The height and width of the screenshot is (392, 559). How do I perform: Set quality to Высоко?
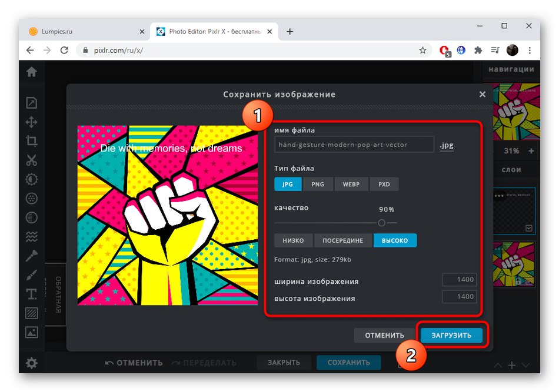pos(395,240)
